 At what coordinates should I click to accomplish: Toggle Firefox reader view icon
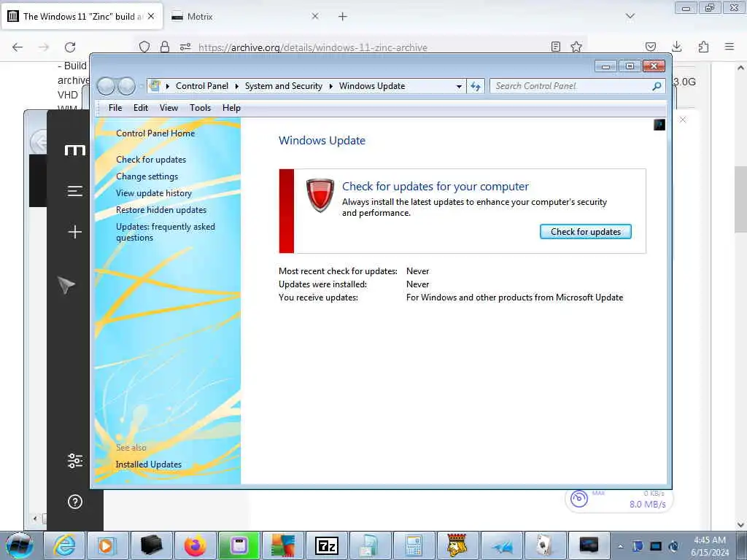555,47
